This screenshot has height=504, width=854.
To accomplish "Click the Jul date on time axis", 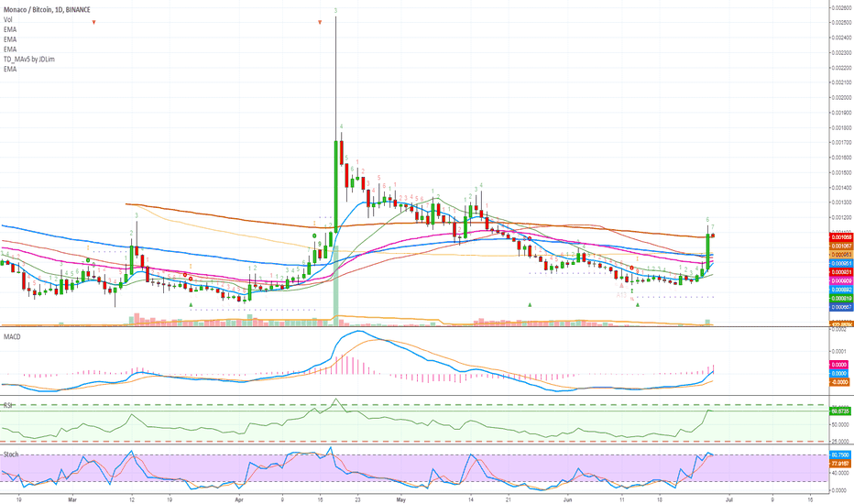I will pos(729,499).
